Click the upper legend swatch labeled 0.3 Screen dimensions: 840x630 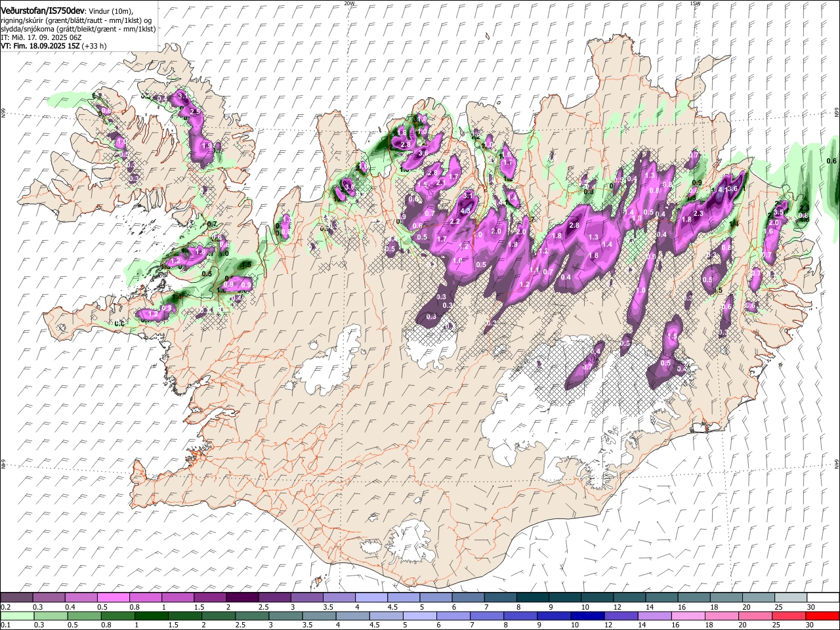tap(49, 598)
